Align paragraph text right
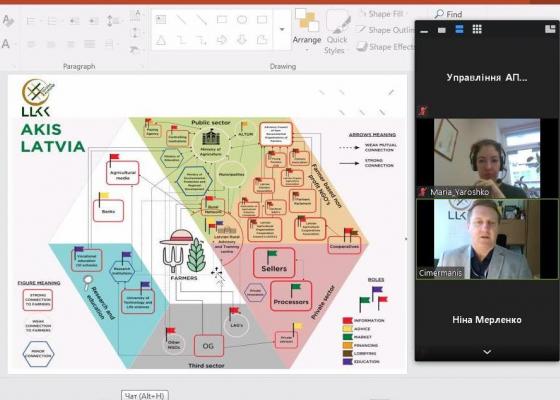Image resolution: width=560 pixels, height=400 pixels. click(71, 44)
